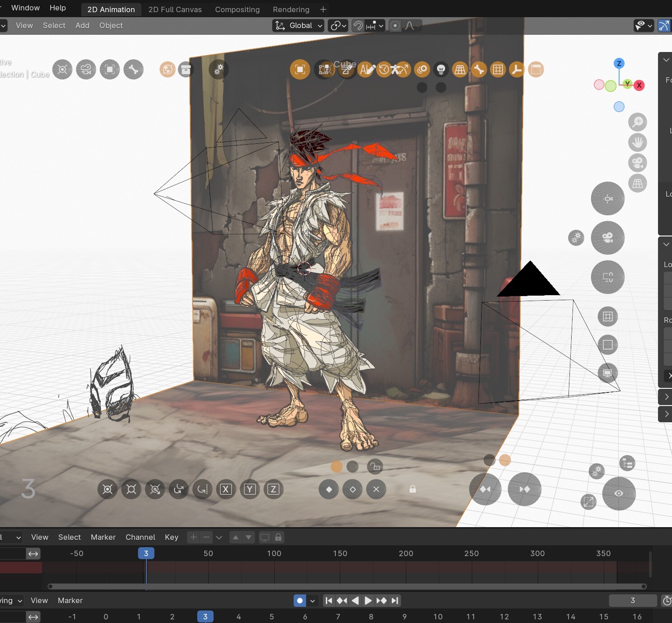Click the large eye visibility overlay button
Image resolution: width=672 pixels, height=623 pixels.
pos(619,494)
